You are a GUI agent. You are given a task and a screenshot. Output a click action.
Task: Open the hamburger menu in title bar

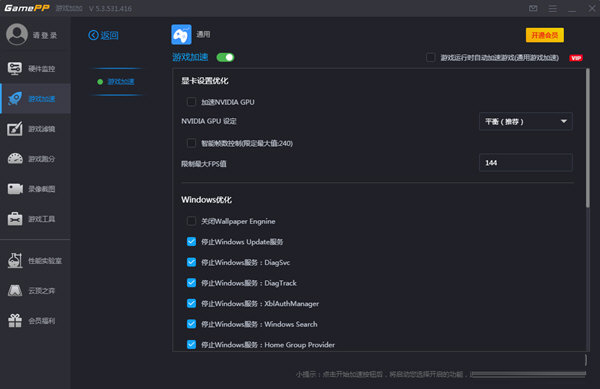pos(553,8)
